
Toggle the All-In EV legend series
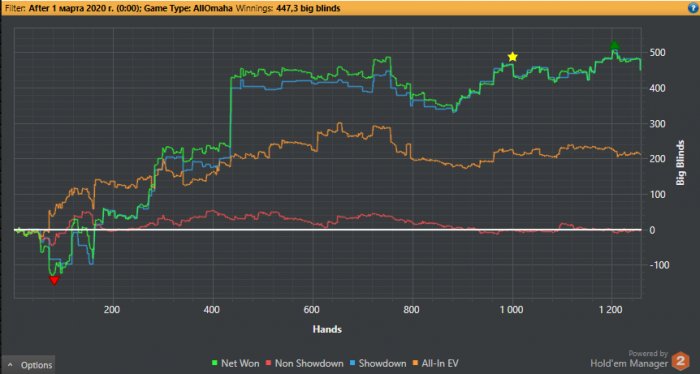click(x=435, y=363)
